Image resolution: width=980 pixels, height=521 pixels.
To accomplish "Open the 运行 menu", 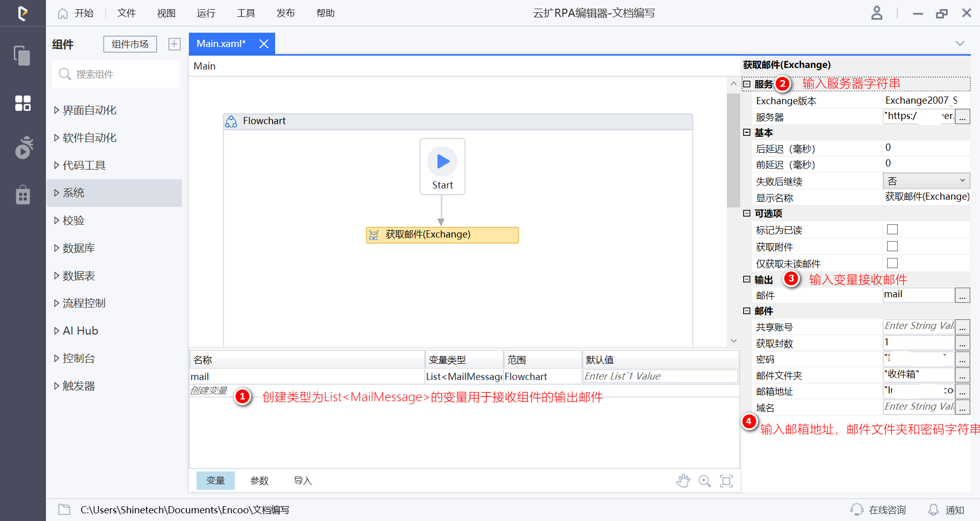I will [206, 13].
